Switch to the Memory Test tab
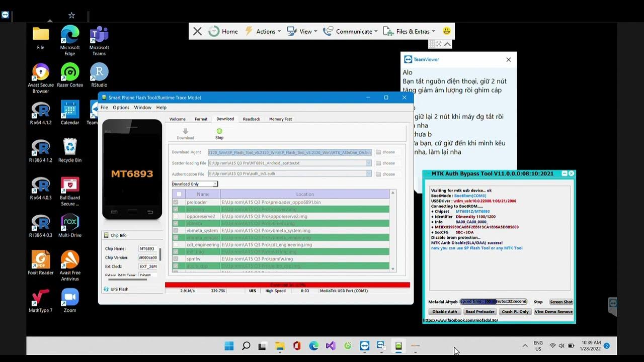Viewport: 644px width, 362px height. click(x=280, y=119)
